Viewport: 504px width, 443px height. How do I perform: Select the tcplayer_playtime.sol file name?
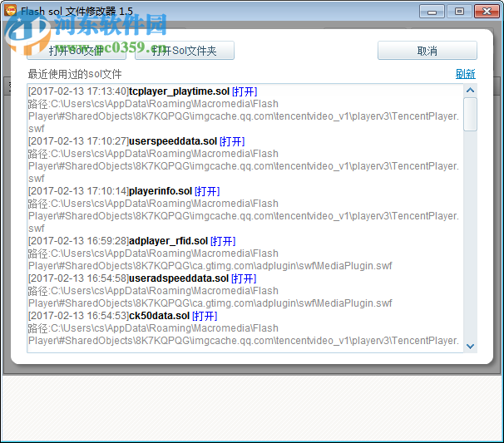click(179, 91)
